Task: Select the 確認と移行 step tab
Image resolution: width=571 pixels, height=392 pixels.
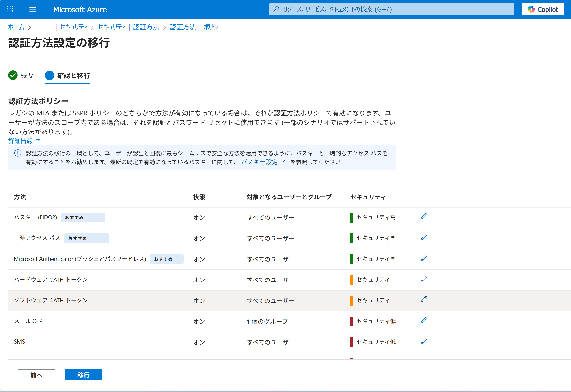Action: pos(68,76)
